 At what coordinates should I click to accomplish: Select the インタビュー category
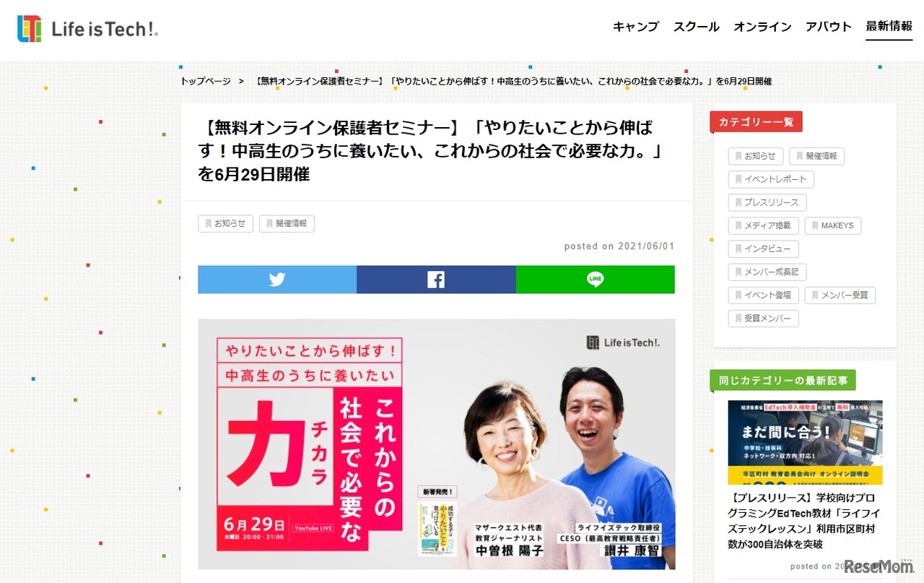(763, 249)
